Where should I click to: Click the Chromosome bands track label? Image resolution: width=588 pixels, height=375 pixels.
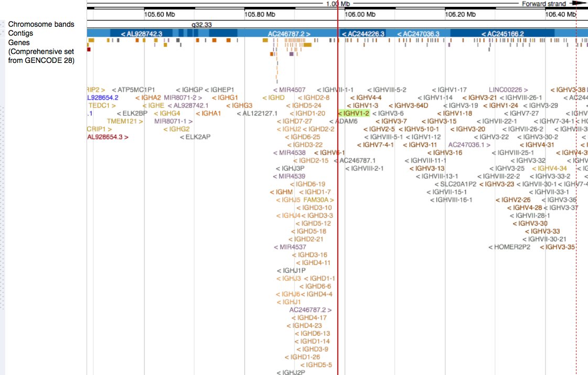tap(41, 24)
